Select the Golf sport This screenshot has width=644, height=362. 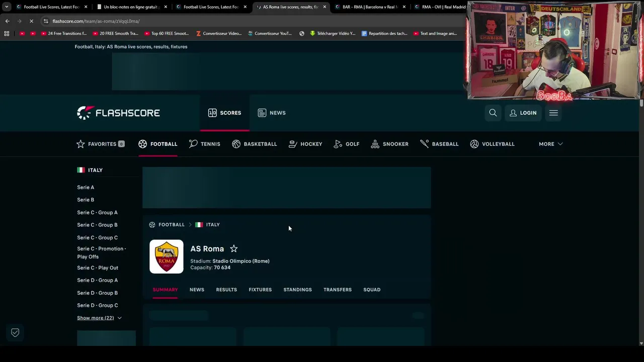point(347,144)
